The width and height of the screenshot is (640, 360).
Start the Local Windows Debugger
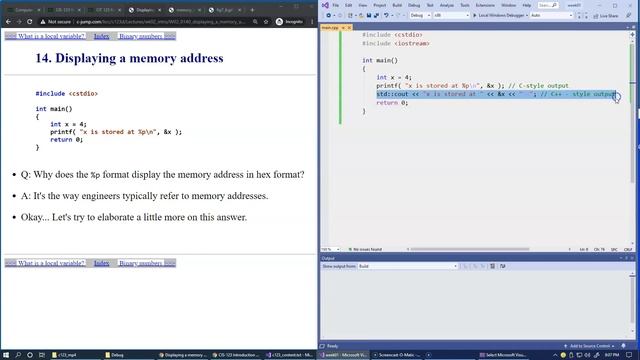tap(498, 16)
